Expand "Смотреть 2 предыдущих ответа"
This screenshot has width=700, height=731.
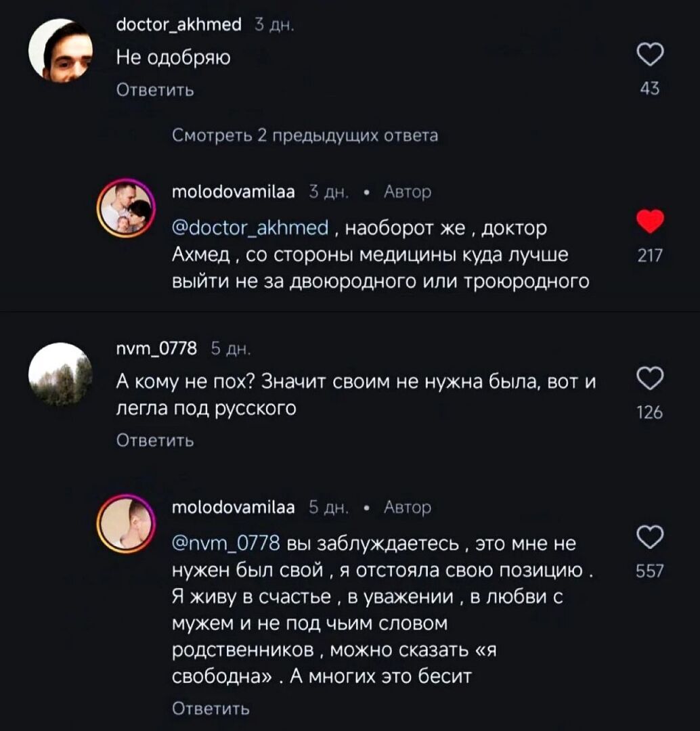pyautogui.click(x=305, y=136)
